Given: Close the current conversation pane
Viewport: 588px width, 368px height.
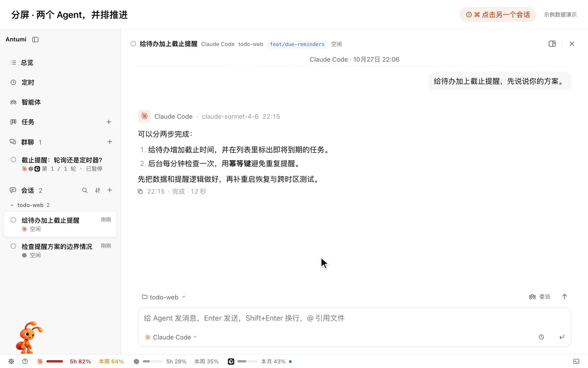Looking at the screenshot, I should [x=572, y=44].
